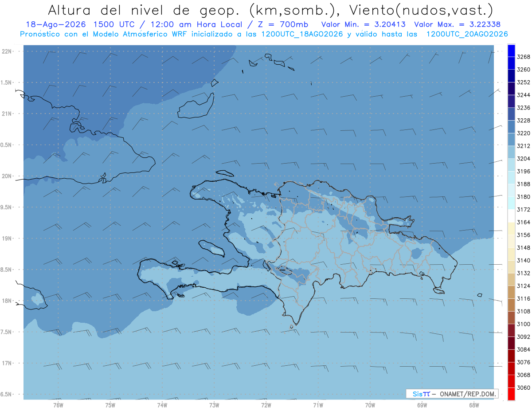
Task: Click color bar segment between 3084 and 3092
Action: (511, 343)
